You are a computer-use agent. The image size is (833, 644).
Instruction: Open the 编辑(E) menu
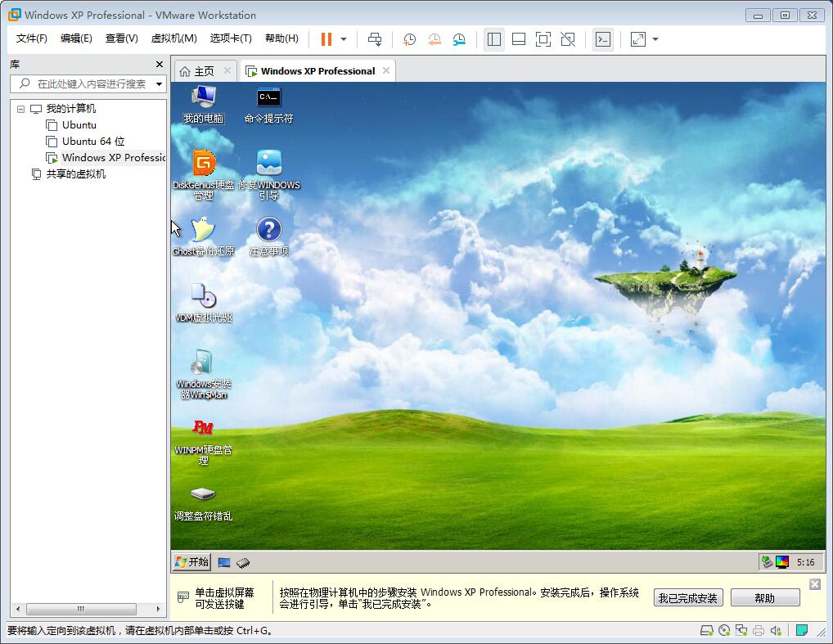pyautogui.click(x=76, y=38)
